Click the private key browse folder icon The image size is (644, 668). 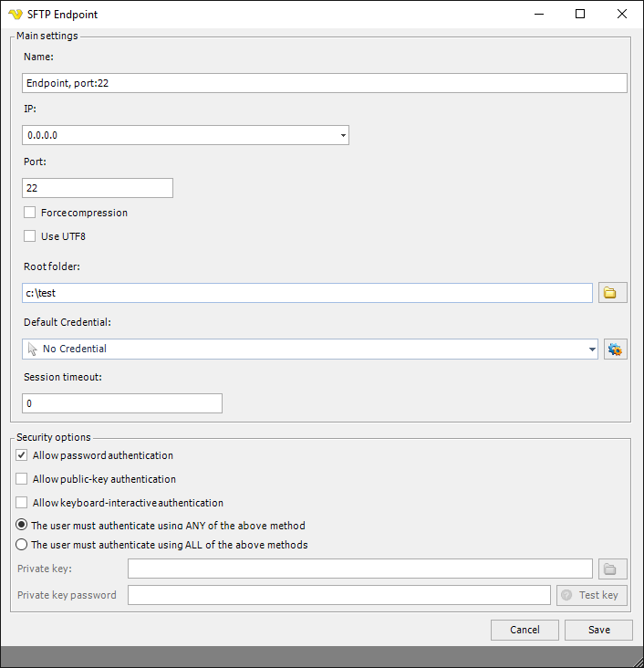click(612, 569)
